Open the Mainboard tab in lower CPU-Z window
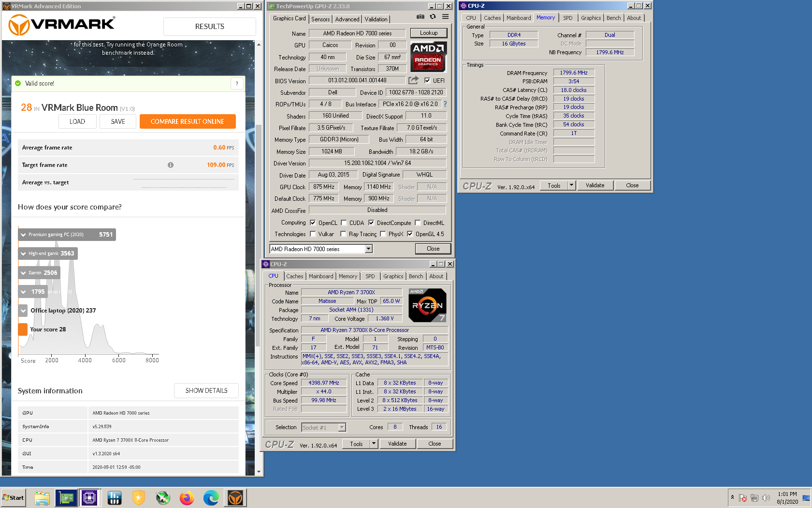Image resolution: width=812 pixels, height=508 pixels. tap(321, 276)
